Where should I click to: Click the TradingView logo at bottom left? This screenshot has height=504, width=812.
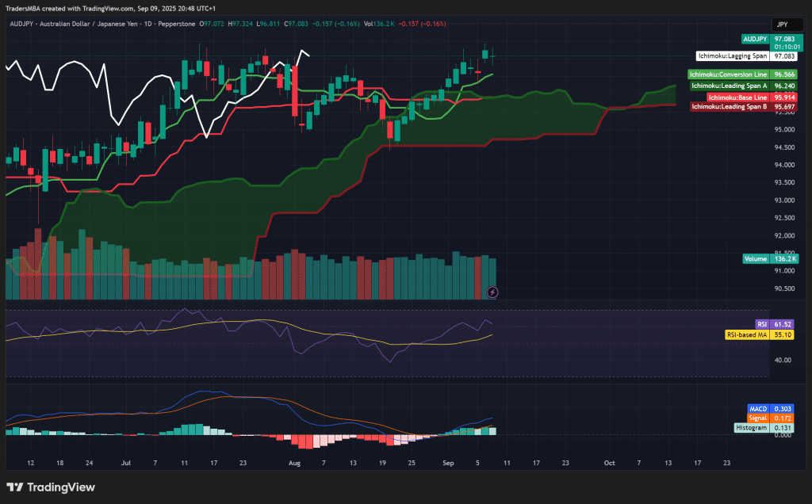tap(51, 487)
